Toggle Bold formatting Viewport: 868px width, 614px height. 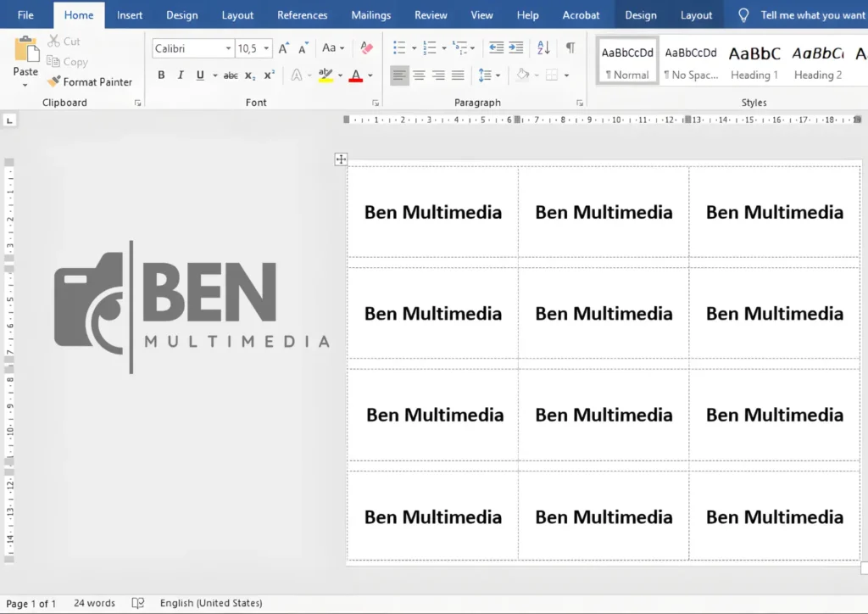click(x=161, y=75)
